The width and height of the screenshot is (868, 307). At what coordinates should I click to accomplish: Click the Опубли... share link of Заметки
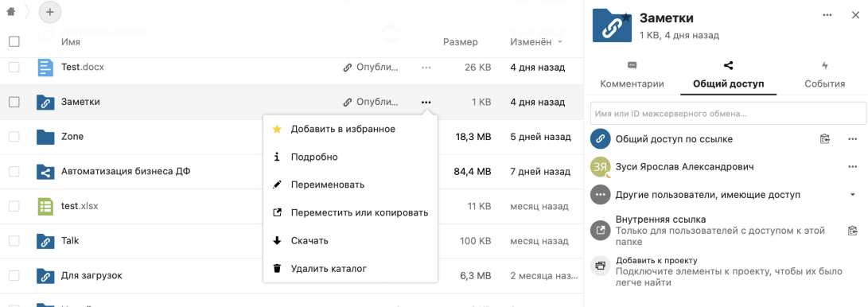click(371, 102)
